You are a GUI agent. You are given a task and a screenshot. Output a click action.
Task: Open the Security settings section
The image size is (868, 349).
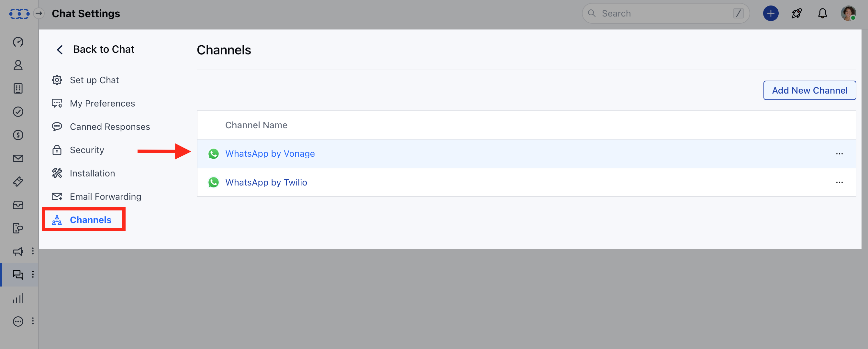(x=87, y=150)
